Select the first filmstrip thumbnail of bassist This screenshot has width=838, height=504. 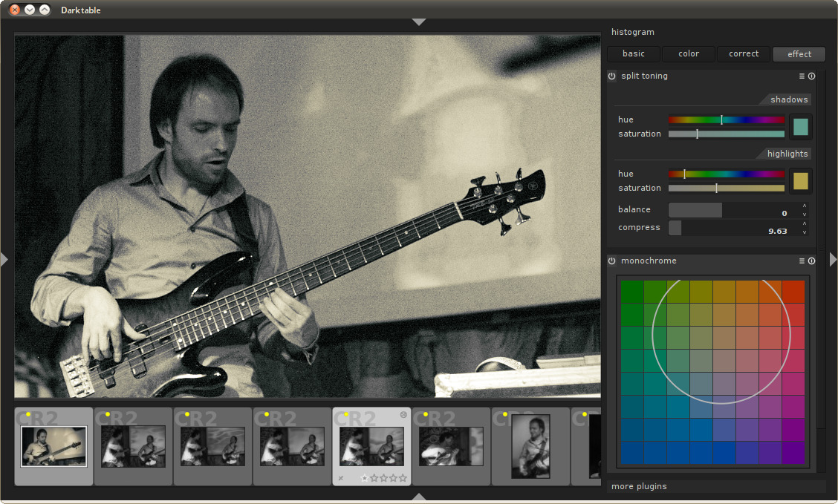(53, 446)
